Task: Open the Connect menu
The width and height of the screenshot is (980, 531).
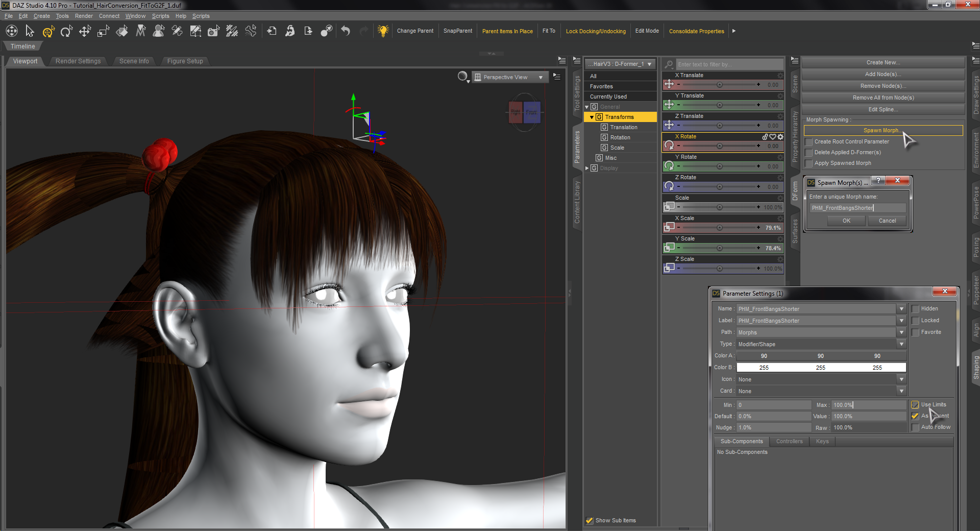Action: point(109,16)
